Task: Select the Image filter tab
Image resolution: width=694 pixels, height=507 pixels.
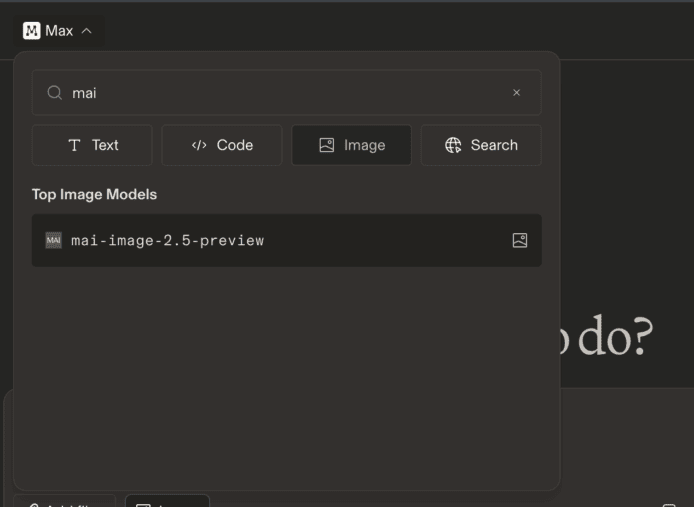Action: tap(351, 145)
